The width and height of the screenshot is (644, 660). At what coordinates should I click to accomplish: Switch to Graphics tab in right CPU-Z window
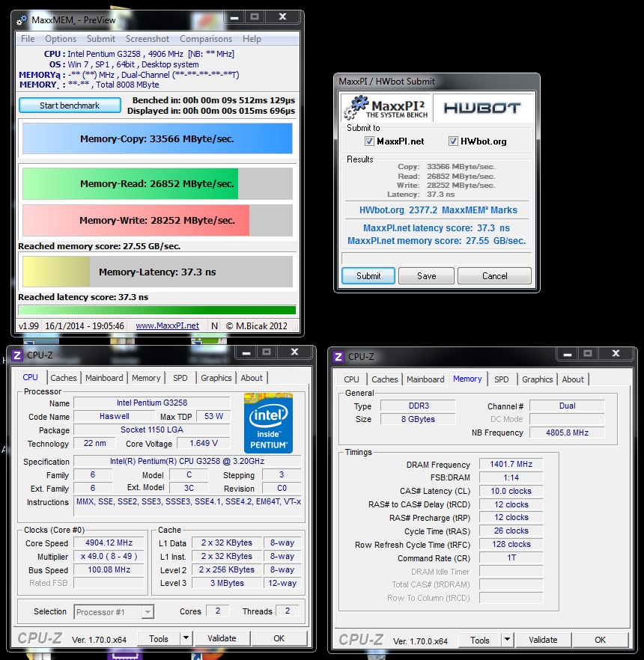(x=538, y=379)
